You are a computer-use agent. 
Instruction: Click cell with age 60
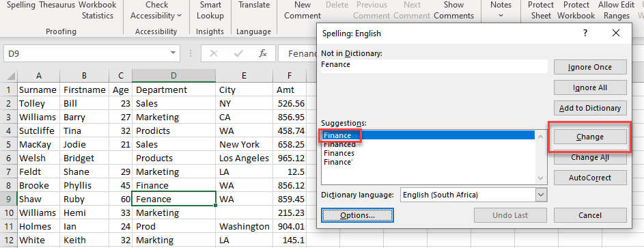click(121, 199)
